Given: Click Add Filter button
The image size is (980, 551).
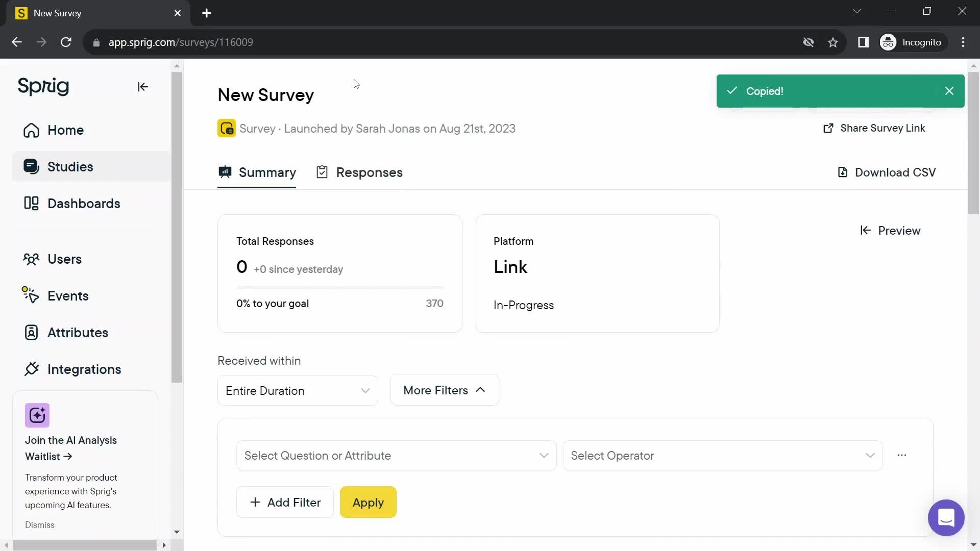Looking at the screenshot, I should point(285,503).
